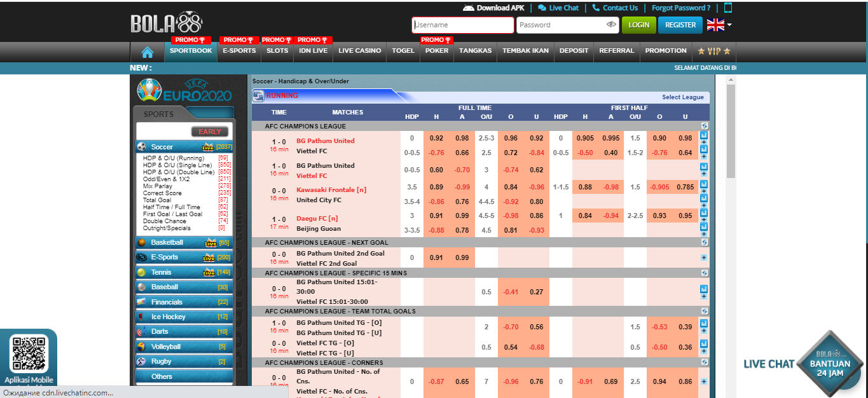Click the Forgot Password link
Viewport: 868px width, 398px height.
681,8
